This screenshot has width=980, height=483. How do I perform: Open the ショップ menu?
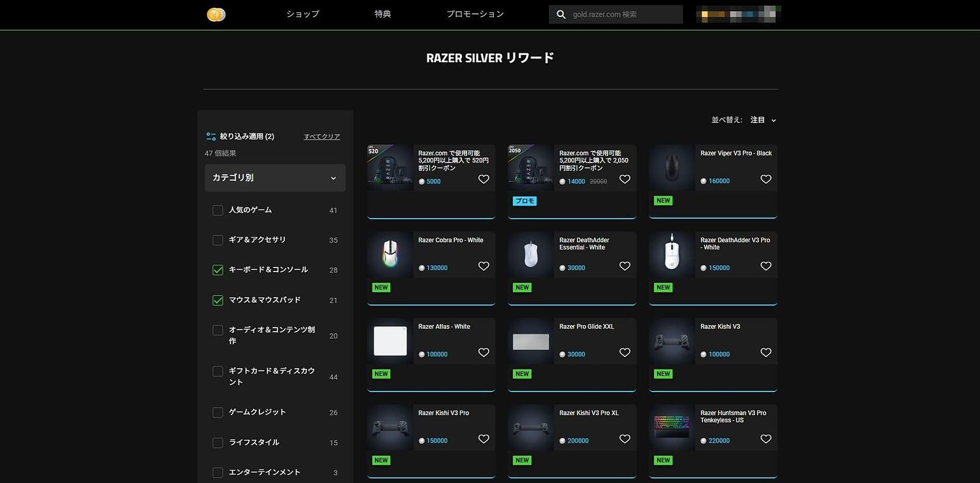302,14
